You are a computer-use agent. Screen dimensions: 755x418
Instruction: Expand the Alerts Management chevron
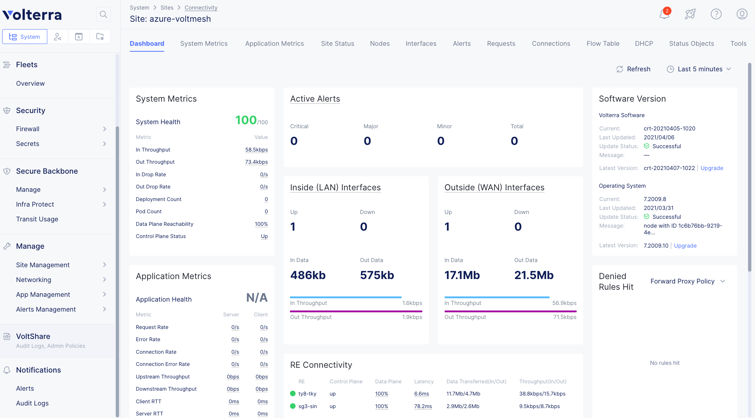(104, 309)
